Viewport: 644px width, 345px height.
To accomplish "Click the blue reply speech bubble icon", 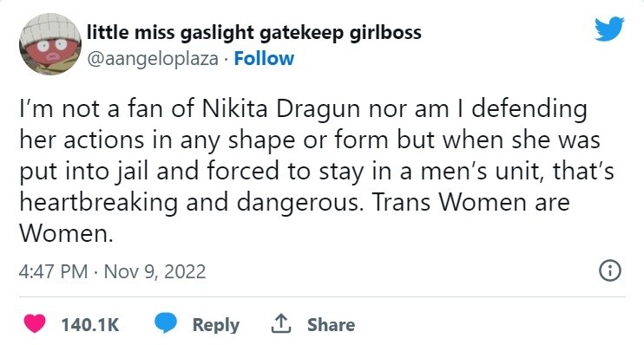I will [166, 323].
